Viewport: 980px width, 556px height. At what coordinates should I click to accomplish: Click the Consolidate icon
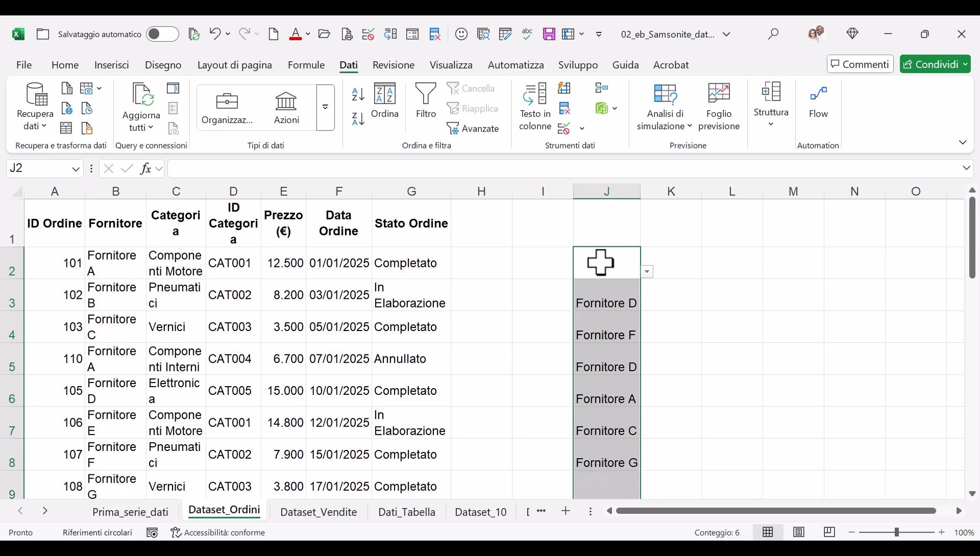pyautogui.click(x=602, y=88)
